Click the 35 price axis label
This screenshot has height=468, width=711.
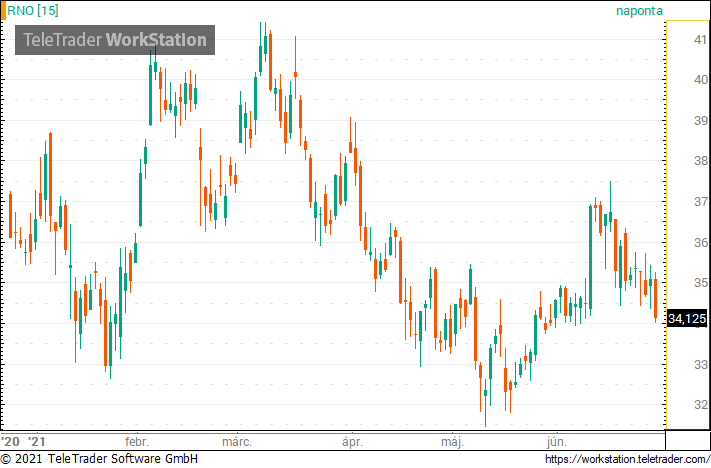700,283
